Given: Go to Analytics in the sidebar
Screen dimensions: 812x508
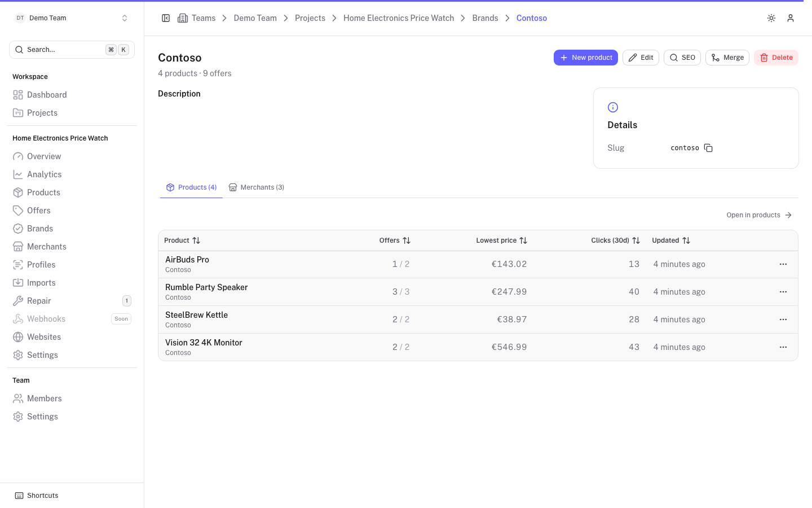Looking at the screenshot, I should [72, 174].
